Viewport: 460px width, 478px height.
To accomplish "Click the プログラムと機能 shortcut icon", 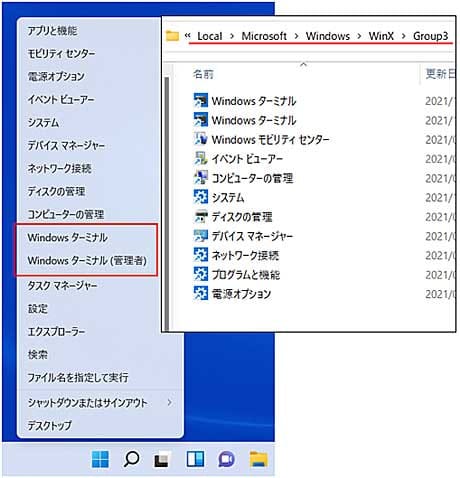I will [x=201, y=274].
